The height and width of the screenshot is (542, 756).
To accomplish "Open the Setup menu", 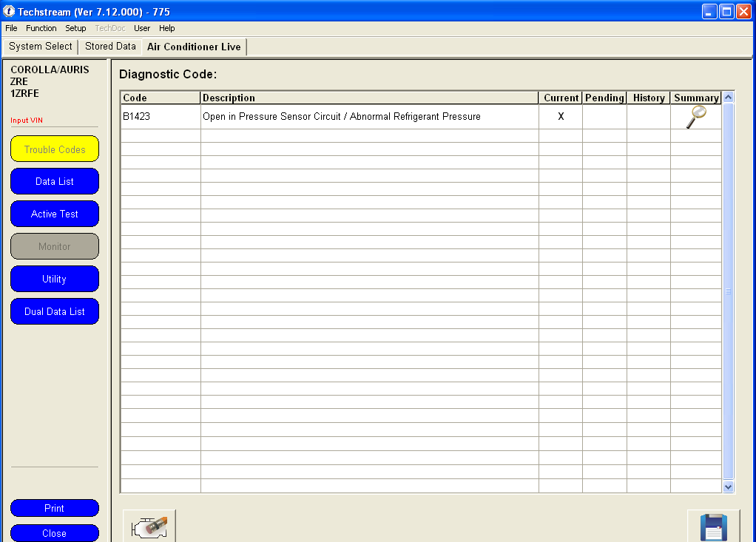I will pos(75,28).
